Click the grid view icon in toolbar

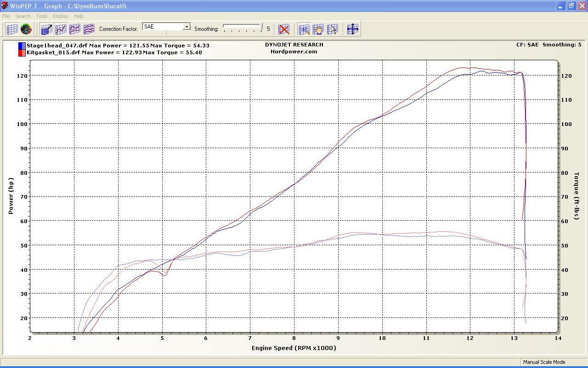(12, 29)
